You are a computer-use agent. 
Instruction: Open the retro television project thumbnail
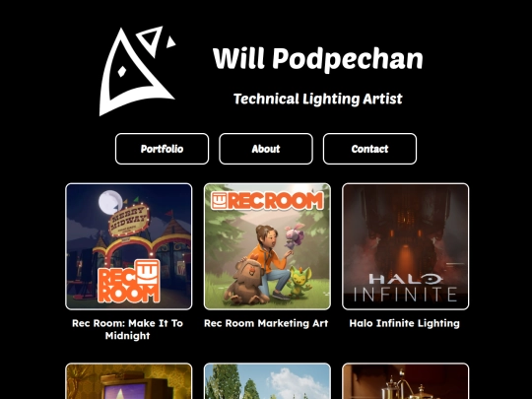(x=129, y=381)
